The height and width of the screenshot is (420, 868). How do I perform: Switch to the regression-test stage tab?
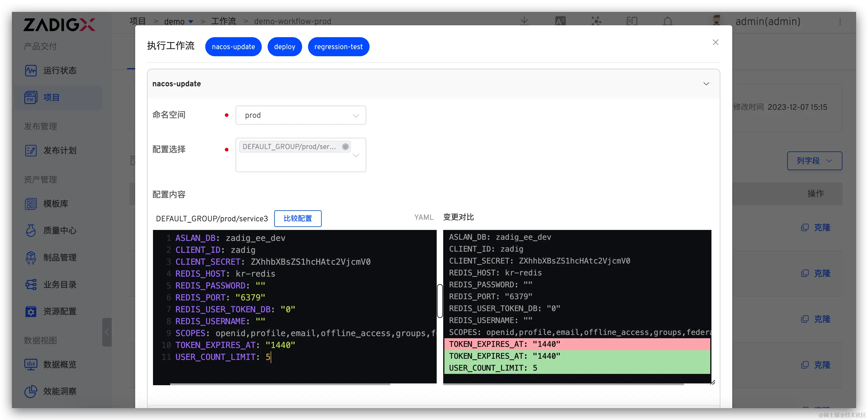coord(338,47)
